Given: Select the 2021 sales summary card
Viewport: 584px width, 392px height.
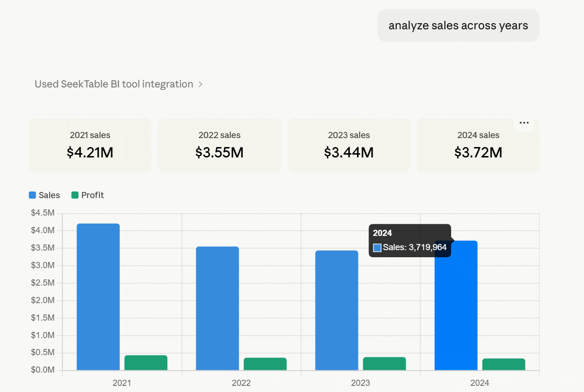Looking at the screenshot, I should pos(90,145).
